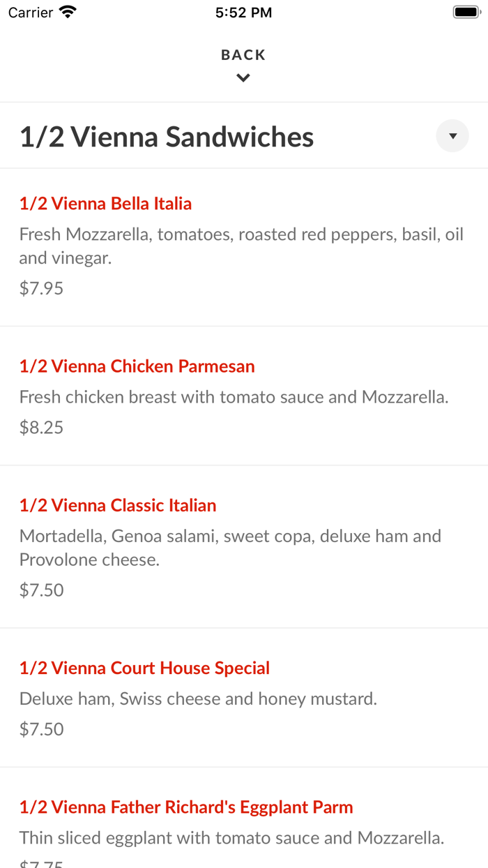488x868 pixels.
Task: Select 1/2 Vienna Bella Italia sandwich
Action: click(105, 203)
